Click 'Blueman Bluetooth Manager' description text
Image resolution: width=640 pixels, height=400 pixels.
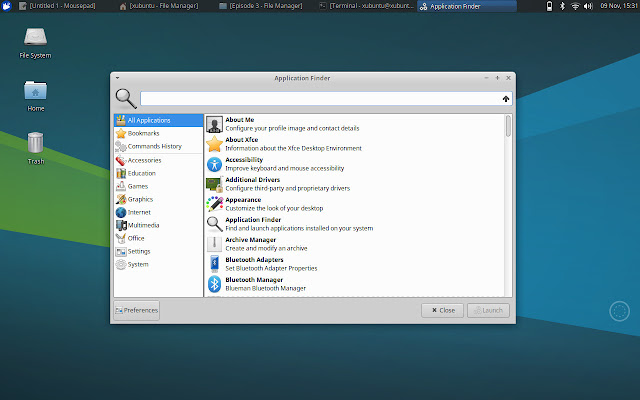(265, 288)
